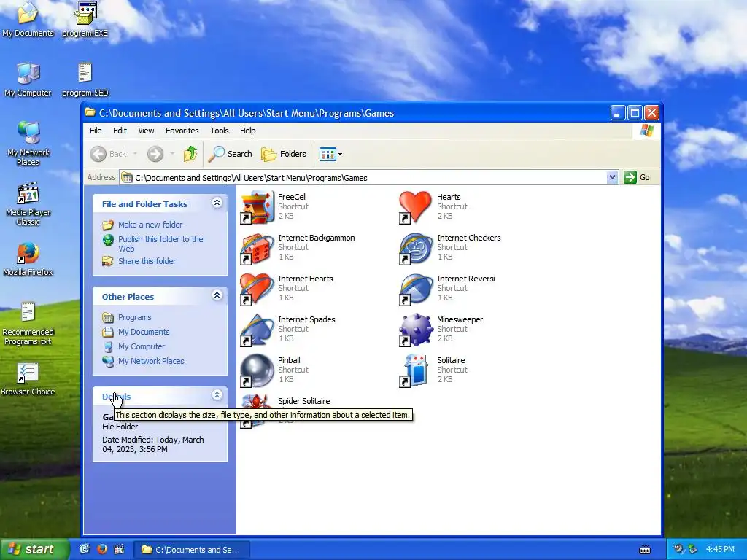This screenshot has width=747, height=560.
Task: Select the Internet Spades shortcut icon
Action: 258,330
